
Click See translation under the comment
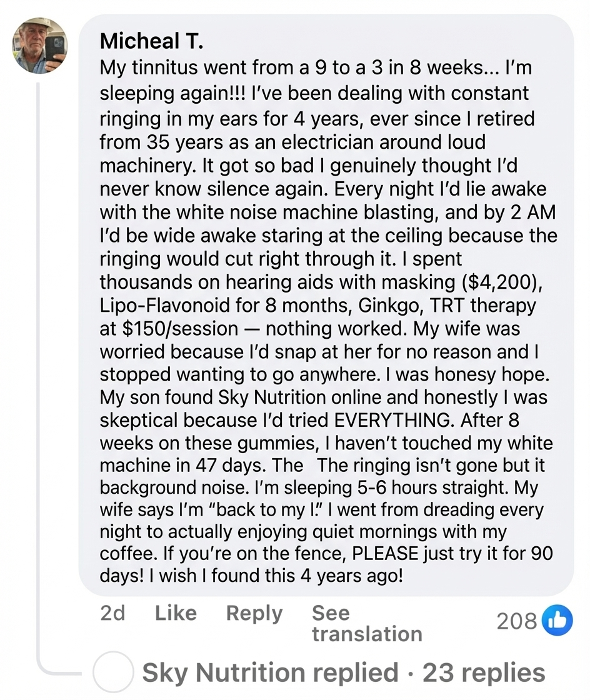point(366,623)
